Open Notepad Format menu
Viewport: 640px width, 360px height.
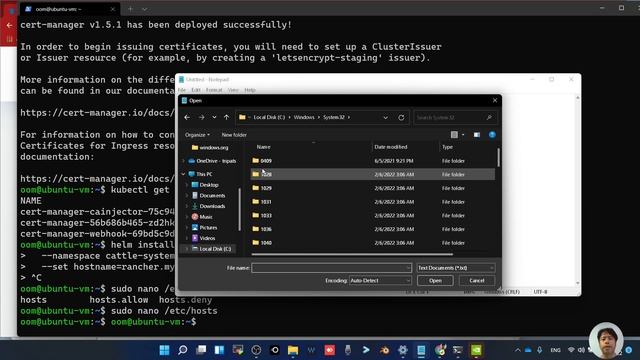coord(214,90)
